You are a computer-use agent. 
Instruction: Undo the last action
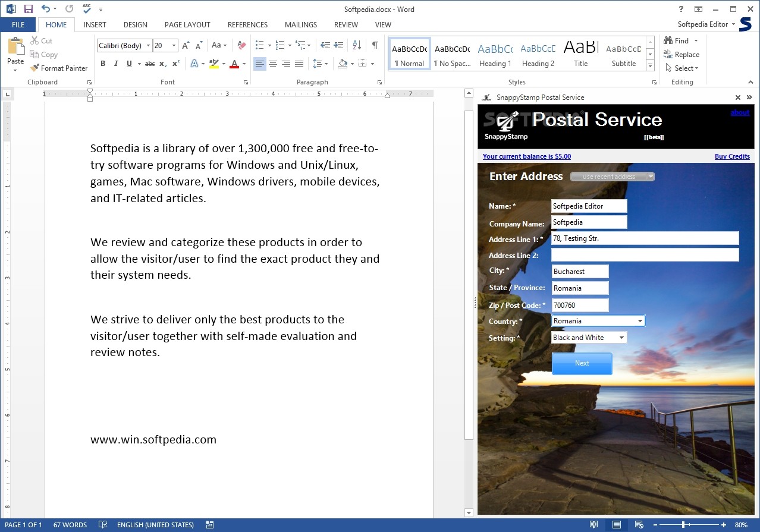pos(45,9)
